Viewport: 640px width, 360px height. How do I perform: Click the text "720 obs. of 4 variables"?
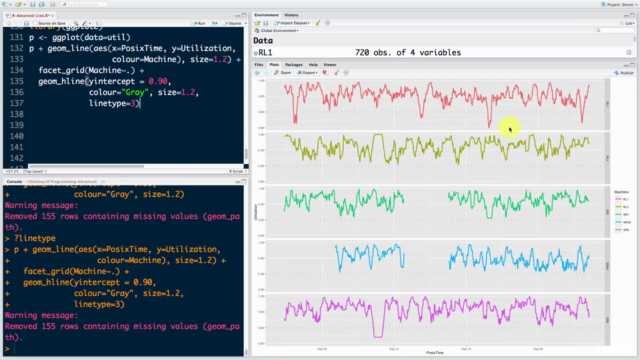pyautogui.click(x=408, y=53)
